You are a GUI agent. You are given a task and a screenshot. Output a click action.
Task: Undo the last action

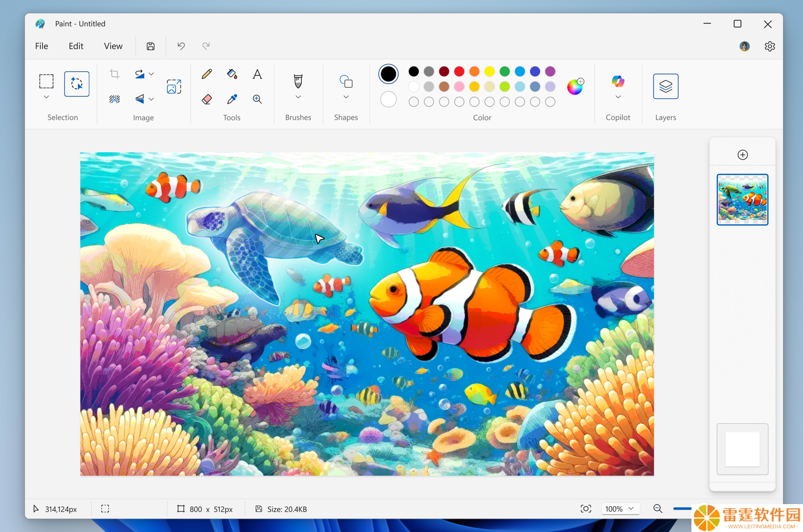coord(181,46)
